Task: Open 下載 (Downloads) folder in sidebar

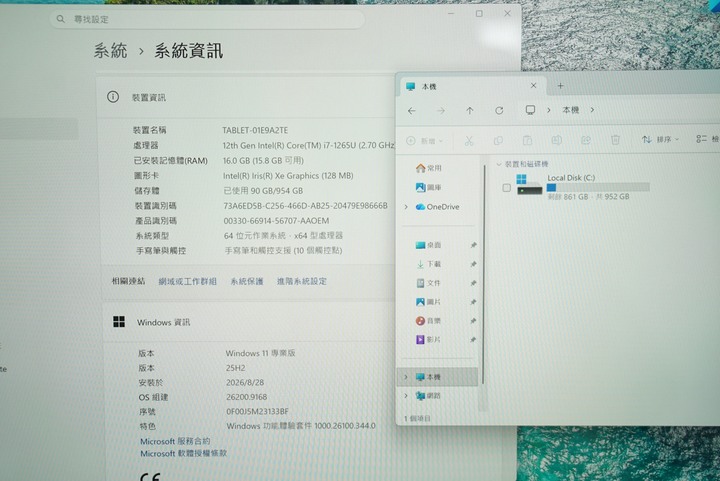Action: point(428,264)
